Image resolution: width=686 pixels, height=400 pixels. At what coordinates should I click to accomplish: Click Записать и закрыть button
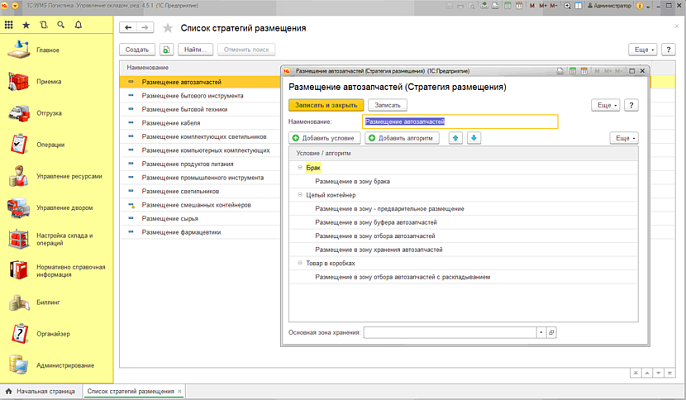pos(325,104)
